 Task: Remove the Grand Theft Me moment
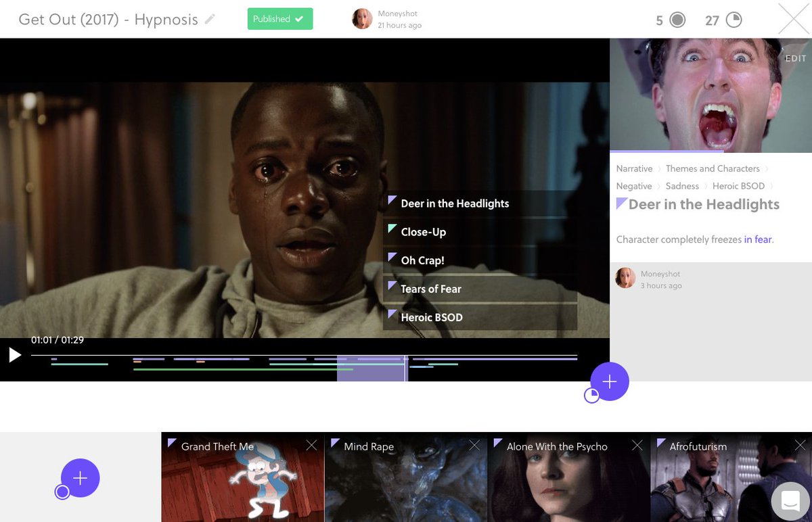coord(312,446)
